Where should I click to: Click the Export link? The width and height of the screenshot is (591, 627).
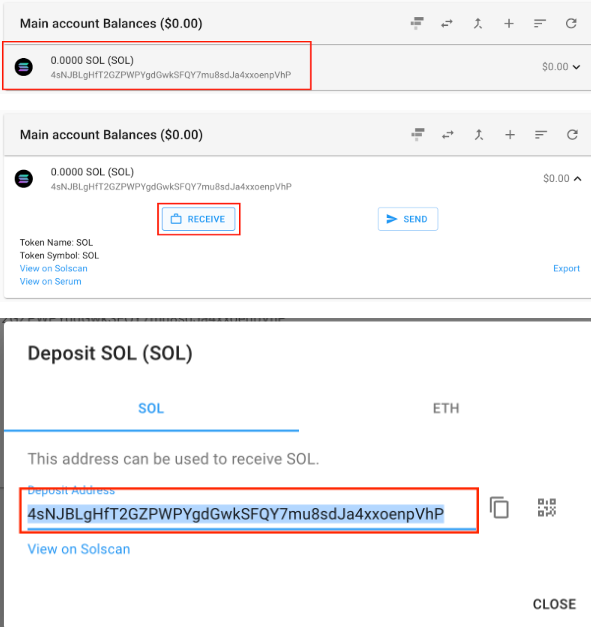point(566,268)
